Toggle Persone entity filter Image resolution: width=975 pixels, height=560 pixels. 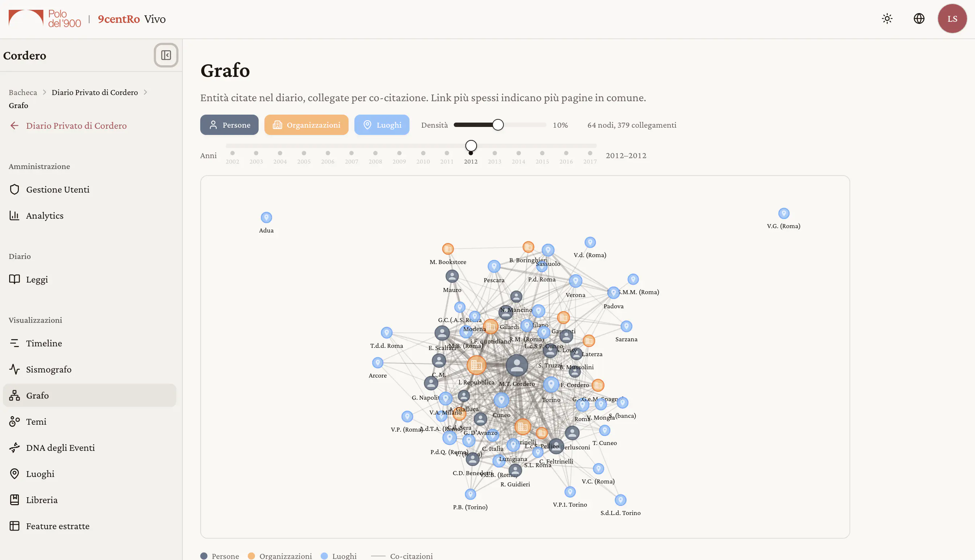229,125
